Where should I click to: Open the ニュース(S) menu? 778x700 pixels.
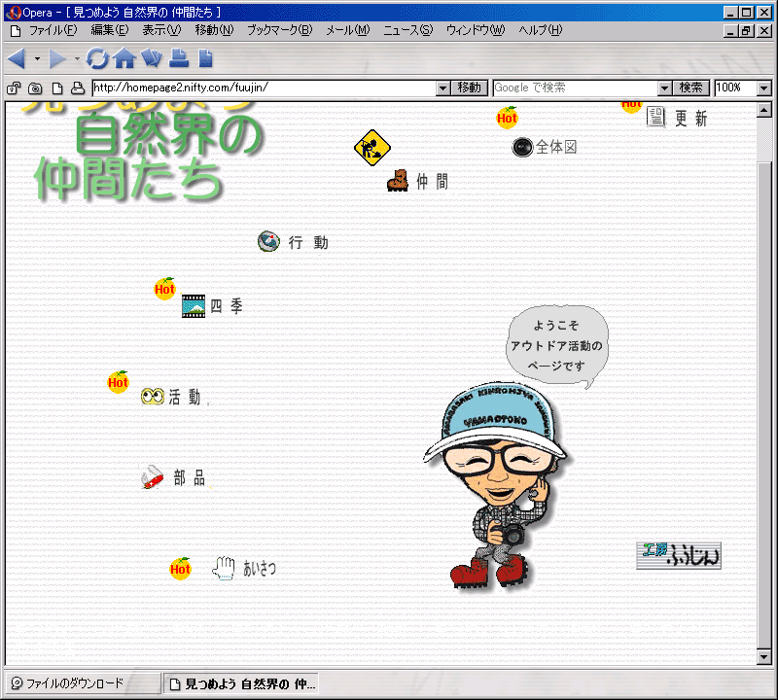tap(407, 31)
